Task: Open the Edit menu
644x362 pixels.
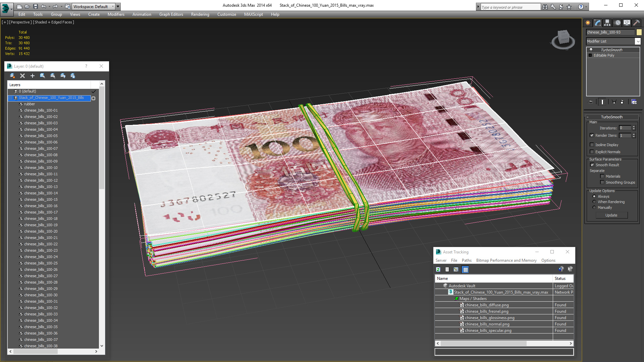Action: coord(22,14)
